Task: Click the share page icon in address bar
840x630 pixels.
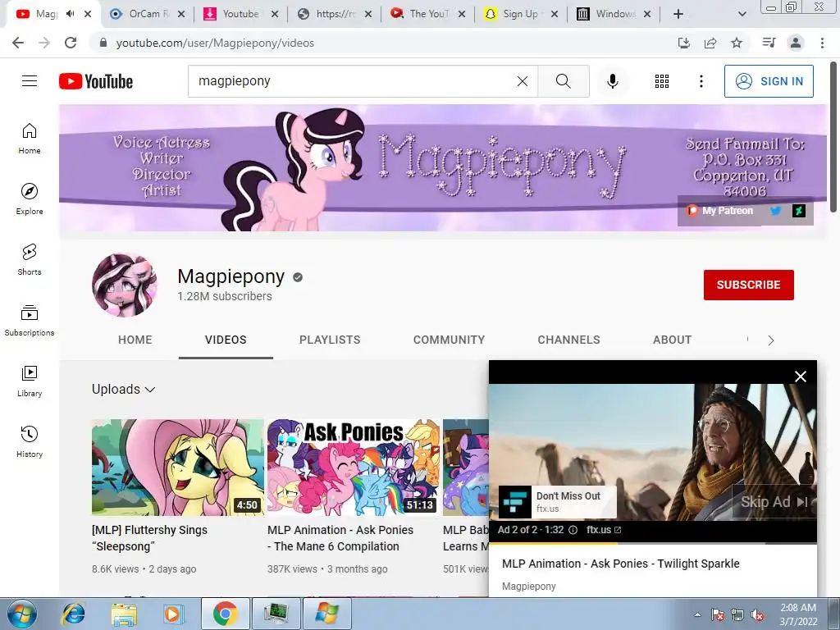Action: point(710,43)
